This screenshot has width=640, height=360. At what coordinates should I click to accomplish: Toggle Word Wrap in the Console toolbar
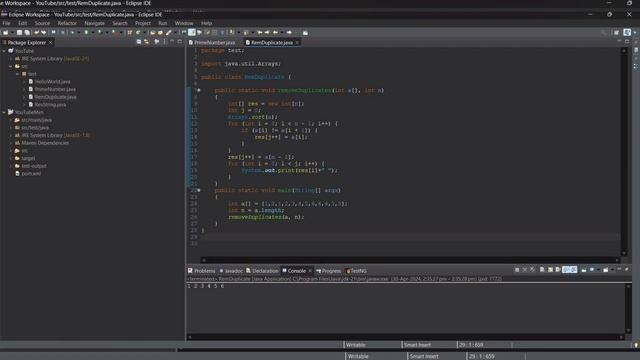[558, 270]
